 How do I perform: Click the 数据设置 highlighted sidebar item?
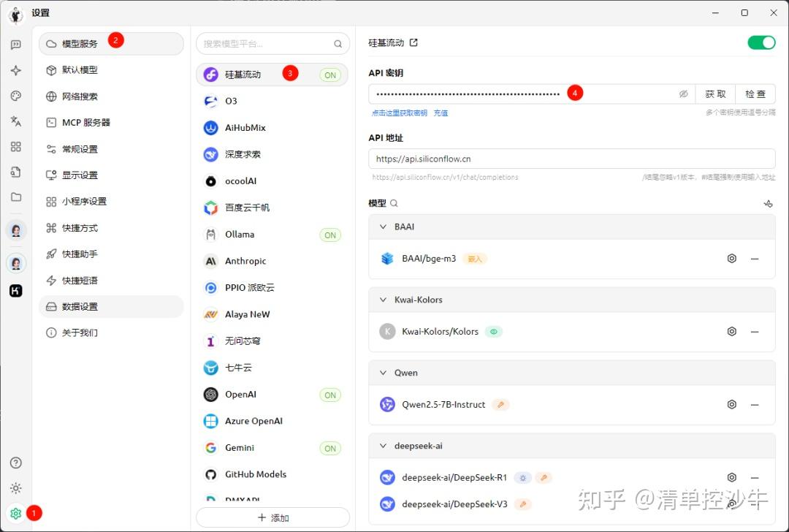coord(86,306)
